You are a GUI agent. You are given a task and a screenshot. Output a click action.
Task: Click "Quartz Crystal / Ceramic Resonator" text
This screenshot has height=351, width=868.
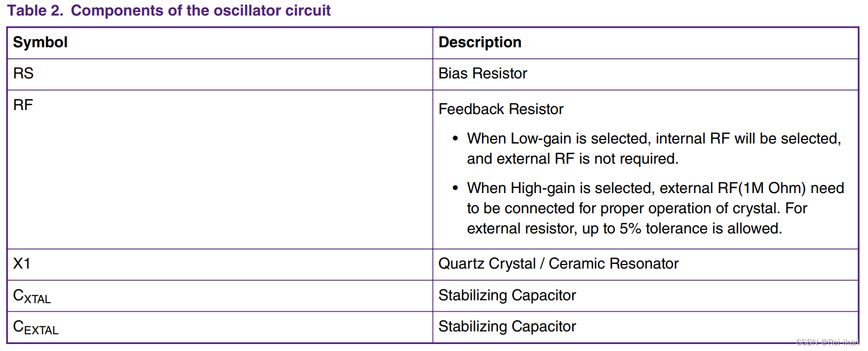pos(558,264)
